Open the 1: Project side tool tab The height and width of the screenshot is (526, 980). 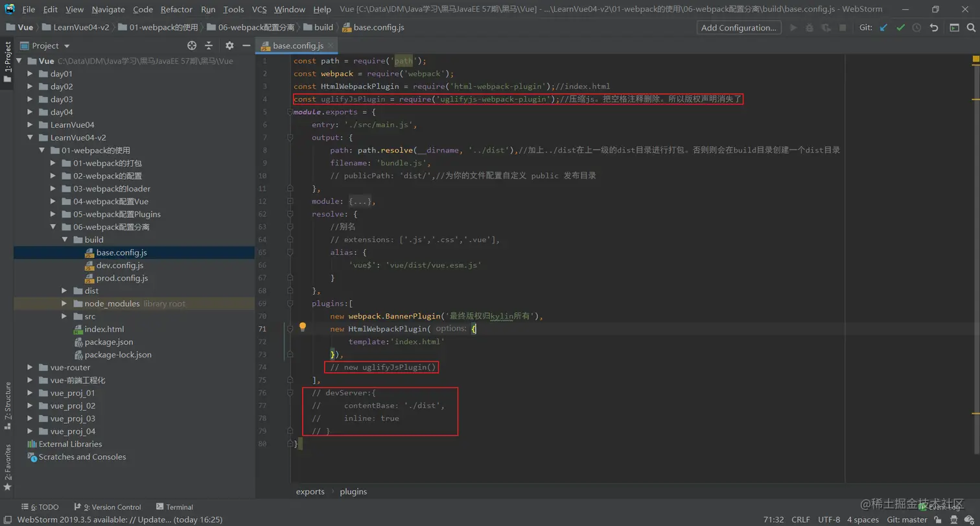click(x=7, y=62)
